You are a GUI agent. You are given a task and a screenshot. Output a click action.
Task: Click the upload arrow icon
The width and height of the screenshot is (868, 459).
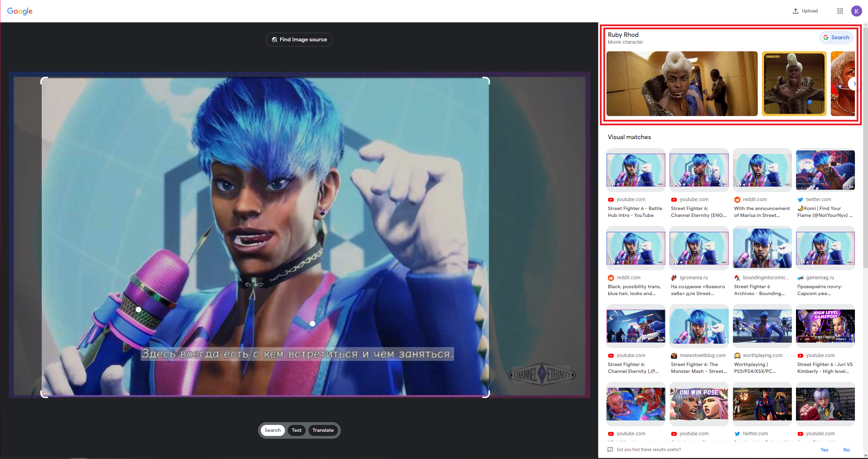point(795,11)
